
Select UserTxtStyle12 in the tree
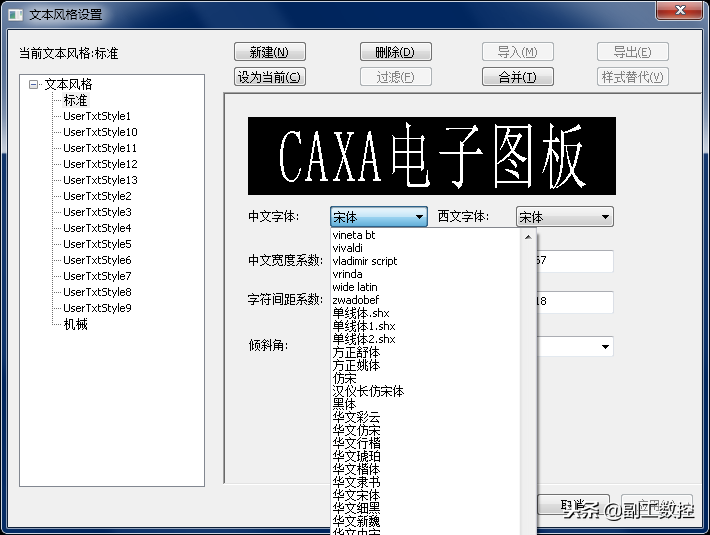pyautogui.click(x=100, y=164)
